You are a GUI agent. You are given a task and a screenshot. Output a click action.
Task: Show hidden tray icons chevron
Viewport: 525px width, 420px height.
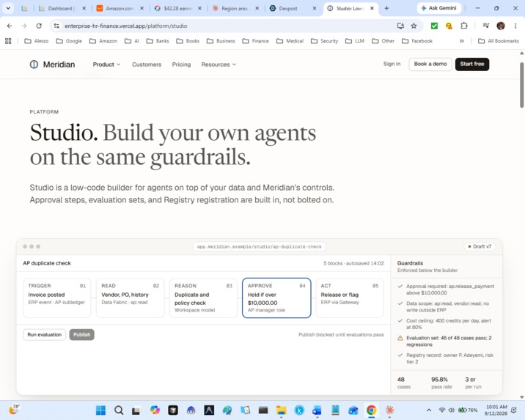[429, 410]
